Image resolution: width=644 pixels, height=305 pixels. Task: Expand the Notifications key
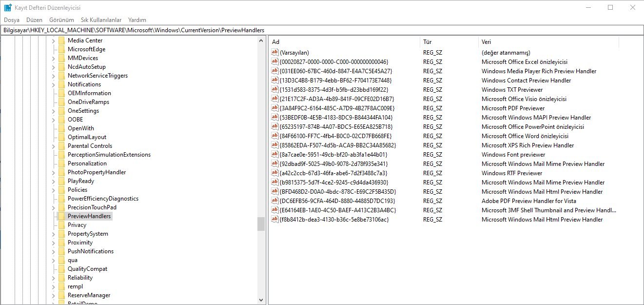(54, 84)
